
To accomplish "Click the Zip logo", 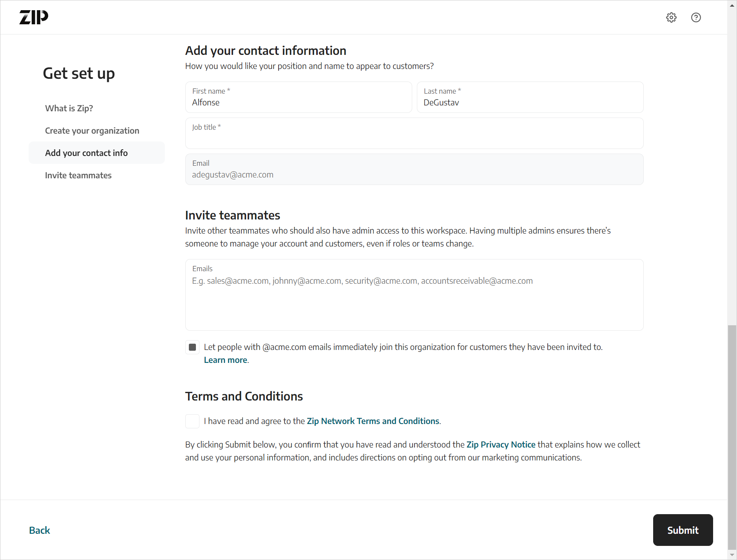I will tap(34, 17).
